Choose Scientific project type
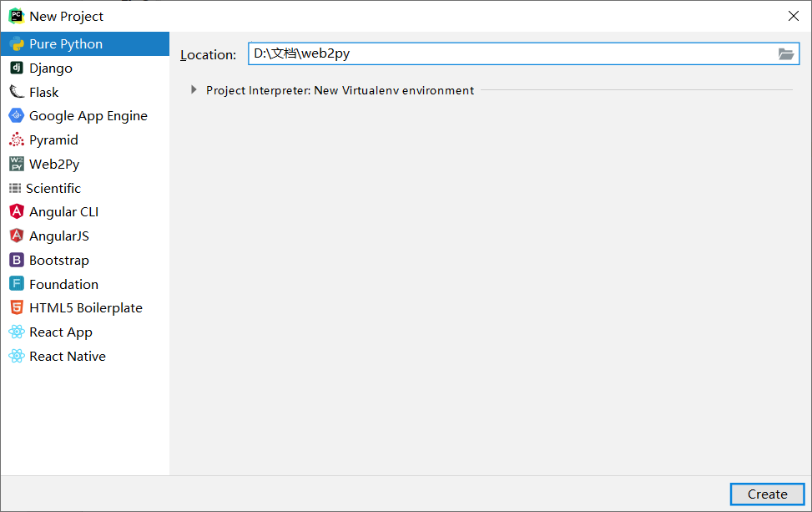 pos(53,189)
